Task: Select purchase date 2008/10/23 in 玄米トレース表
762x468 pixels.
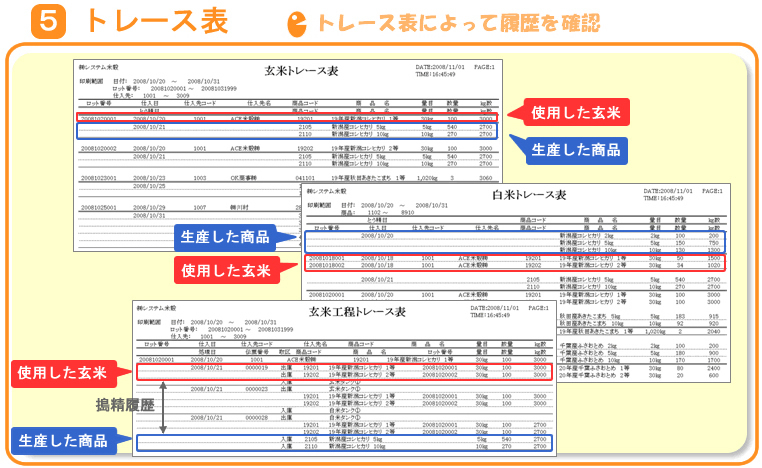Action: point(149,178)
